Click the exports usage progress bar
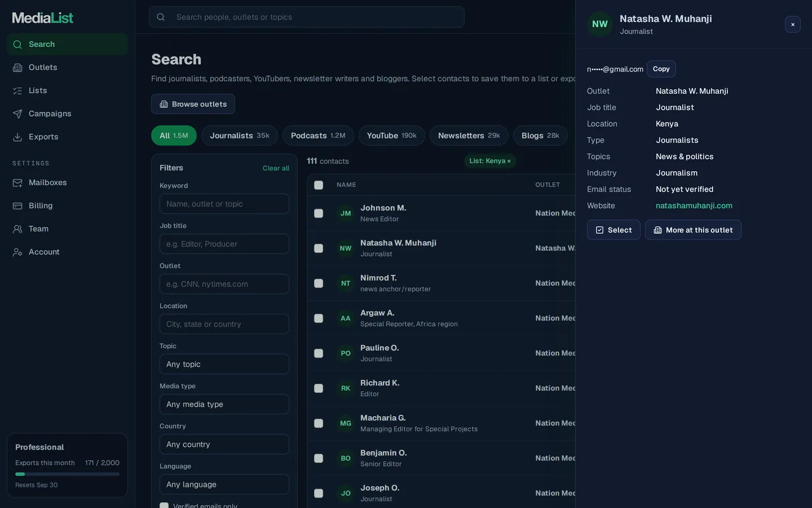This screenshot has width=812, height=508. pyautogui.click(x=67, y=474)
